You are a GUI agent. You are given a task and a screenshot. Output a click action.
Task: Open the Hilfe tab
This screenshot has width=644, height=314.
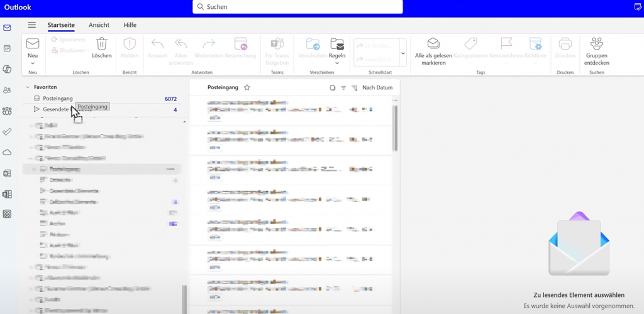(130, 25)
